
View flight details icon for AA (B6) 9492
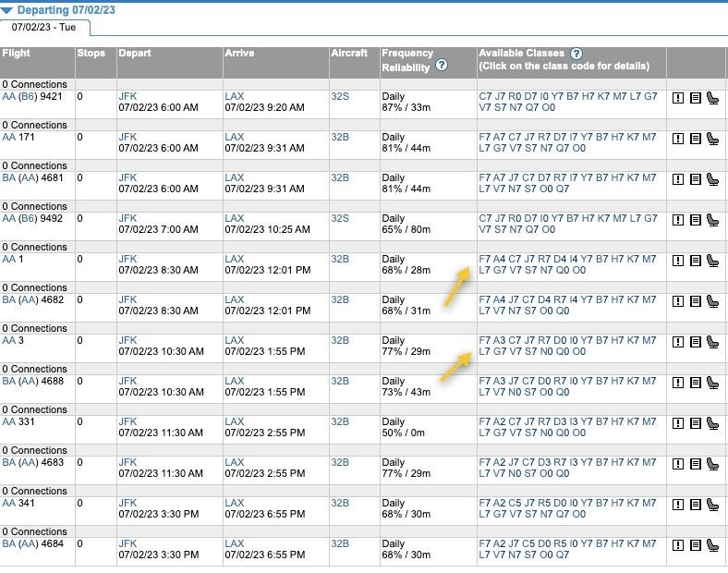[695, 220]
